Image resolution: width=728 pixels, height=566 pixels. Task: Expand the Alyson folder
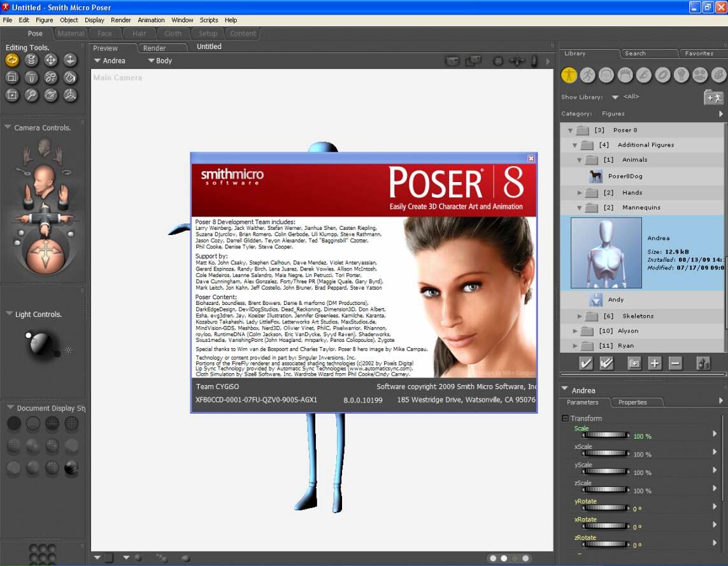pyautogui.click(x=575, y=331)
